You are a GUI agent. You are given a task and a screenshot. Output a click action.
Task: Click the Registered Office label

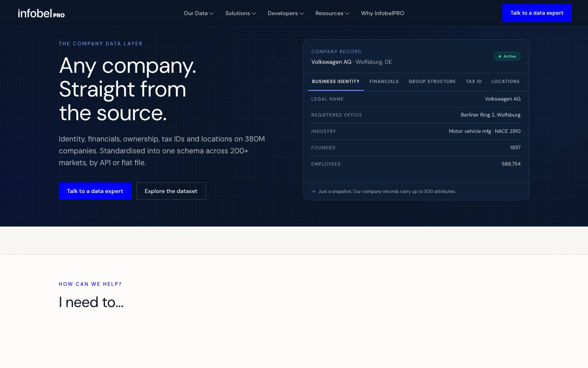pyautogui.click(x=337, y=115)
